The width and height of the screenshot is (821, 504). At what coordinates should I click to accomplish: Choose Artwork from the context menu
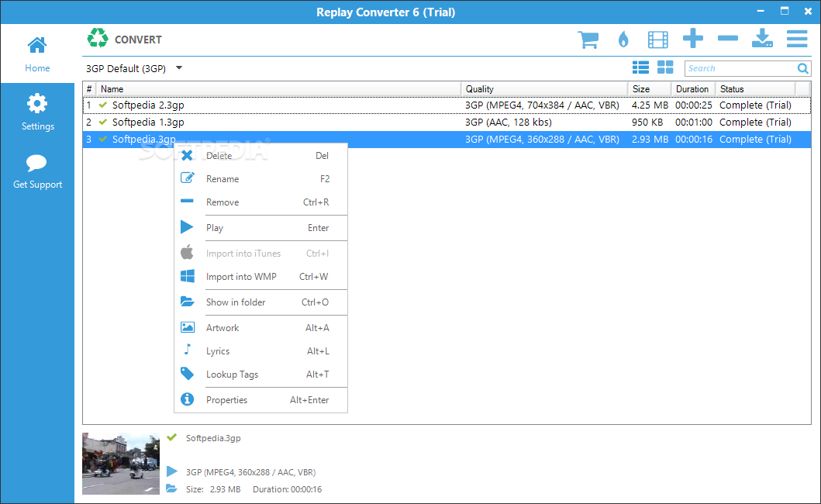(260, 328)
